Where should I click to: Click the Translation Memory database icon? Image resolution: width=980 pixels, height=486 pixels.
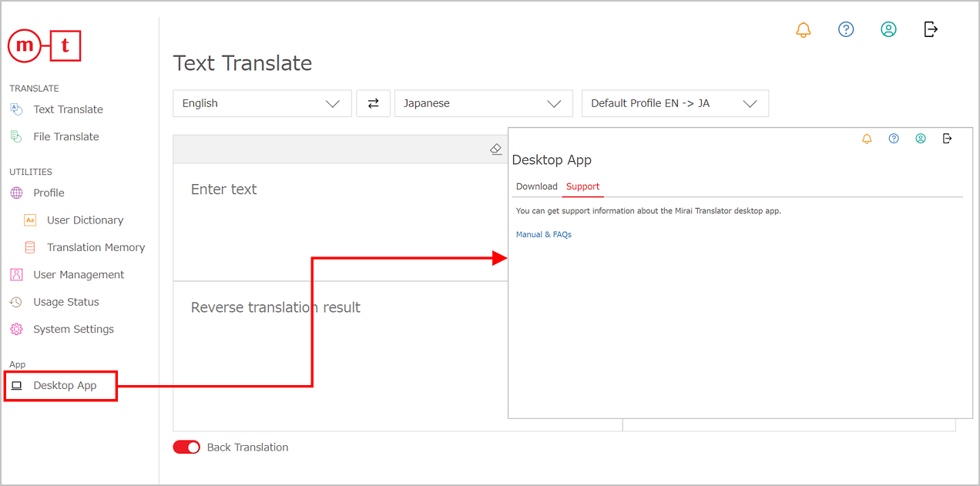(x=30, y=247)
